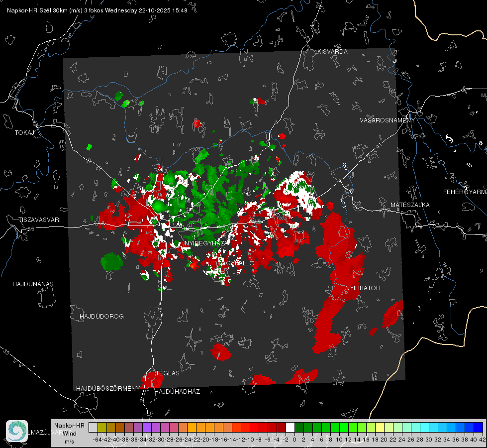Click the TOKAJ town label
Viewport: 487px width, 448px height.
[x=24, y=133]
